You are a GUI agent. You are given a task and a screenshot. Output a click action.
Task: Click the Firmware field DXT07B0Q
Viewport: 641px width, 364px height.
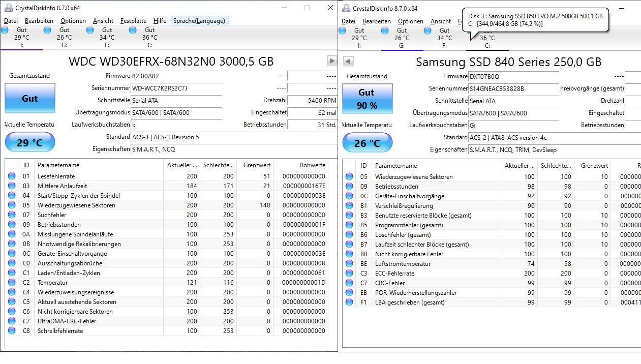click(x=513, y=76)
